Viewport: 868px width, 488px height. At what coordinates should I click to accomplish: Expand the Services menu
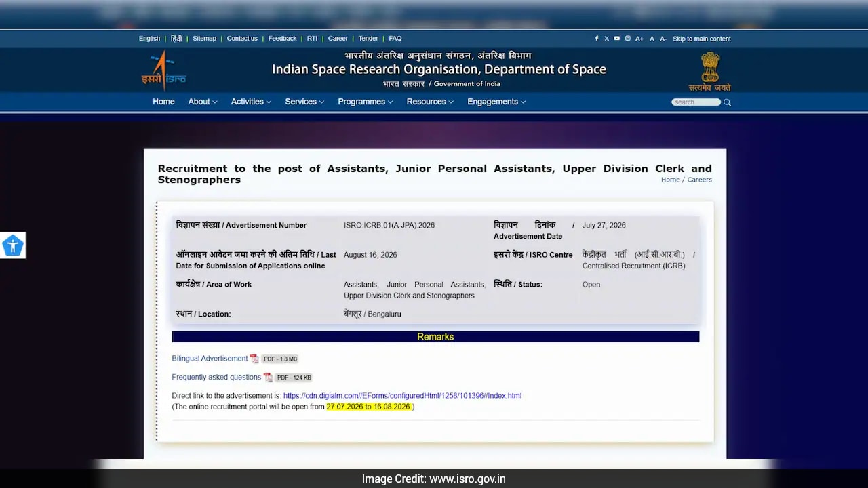304,102
